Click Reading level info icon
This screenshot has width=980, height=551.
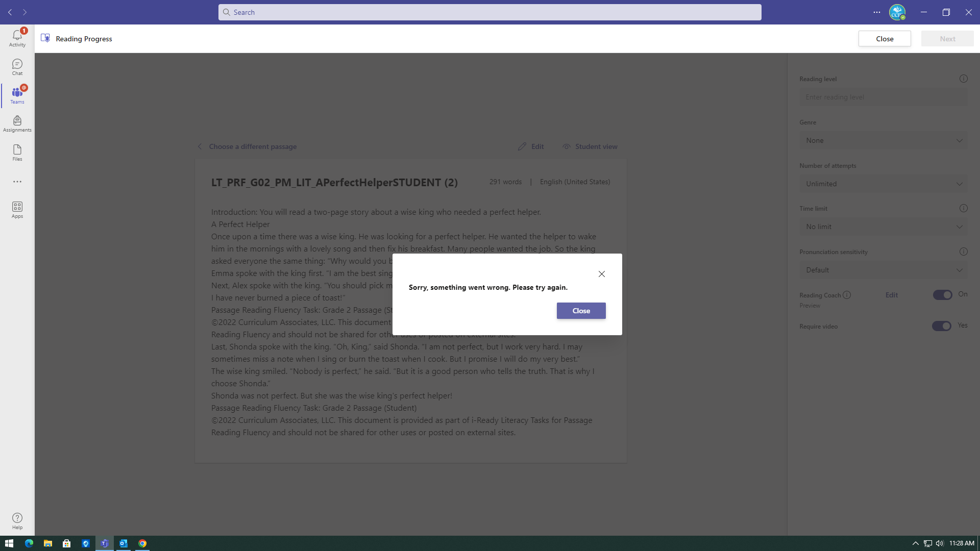(963, 79)
